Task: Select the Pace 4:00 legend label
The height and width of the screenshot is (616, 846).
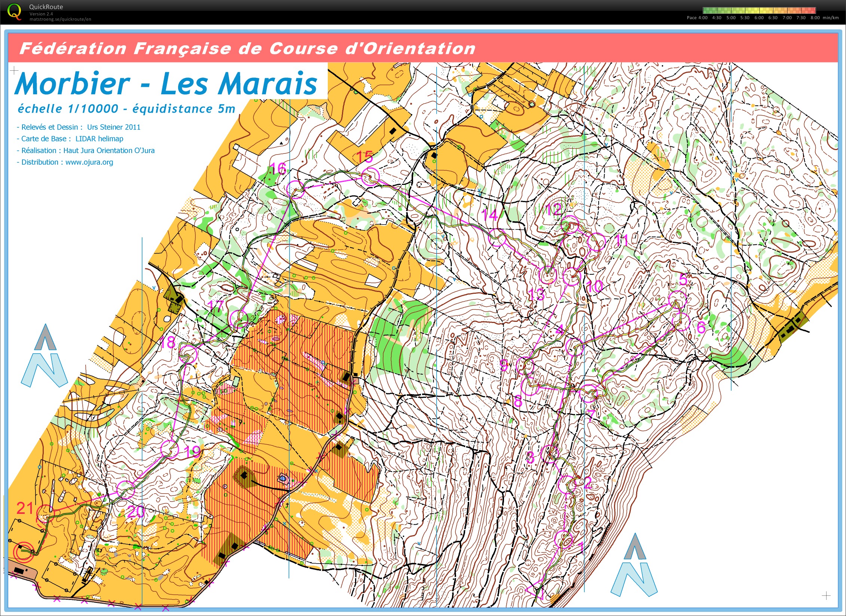Action: [x=697, y=18]
